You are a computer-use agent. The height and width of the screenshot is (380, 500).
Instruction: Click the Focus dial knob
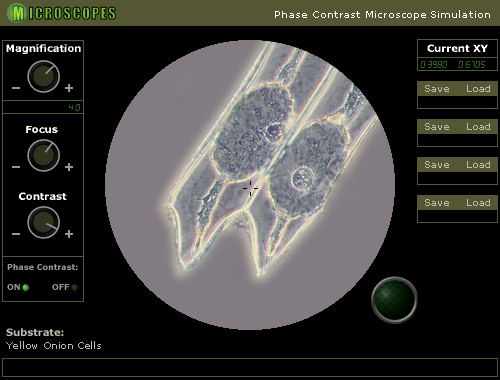point(43,155)
